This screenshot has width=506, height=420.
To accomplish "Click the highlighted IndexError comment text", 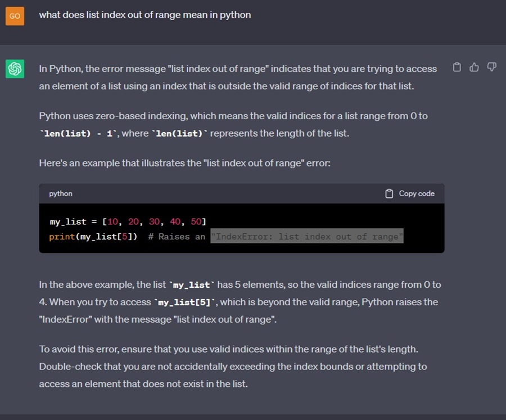I will 307,237.
